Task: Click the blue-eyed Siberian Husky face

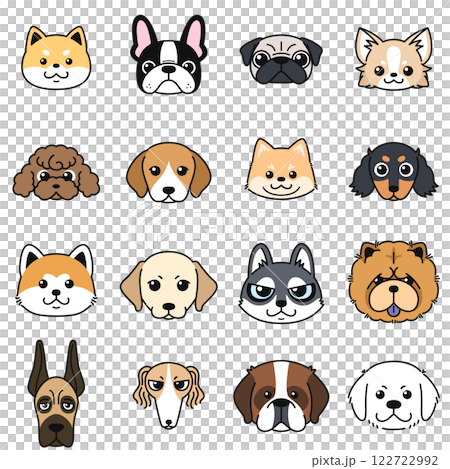Action: click(281, 283)
